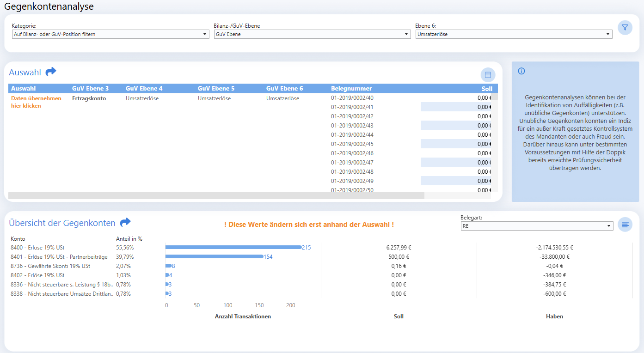Click horizontal scrollbar of Auswahl table
The height and width of the screenshot is (353, 644).
pos(216,195)
